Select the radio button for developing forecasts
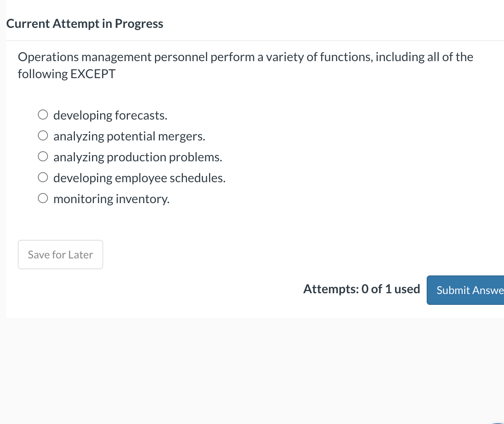 (x=43, y=114)
